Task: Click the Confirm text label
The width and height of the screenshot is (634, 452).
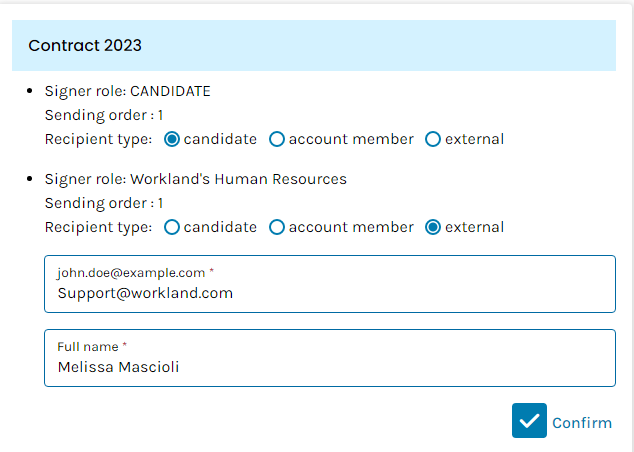Action: (x=581, y=422)
